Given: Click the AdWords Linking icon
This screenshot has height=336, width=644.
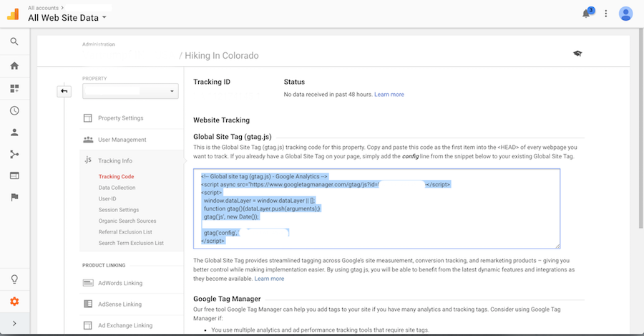Looking at the screenshot, I should [x=88, y=283].
